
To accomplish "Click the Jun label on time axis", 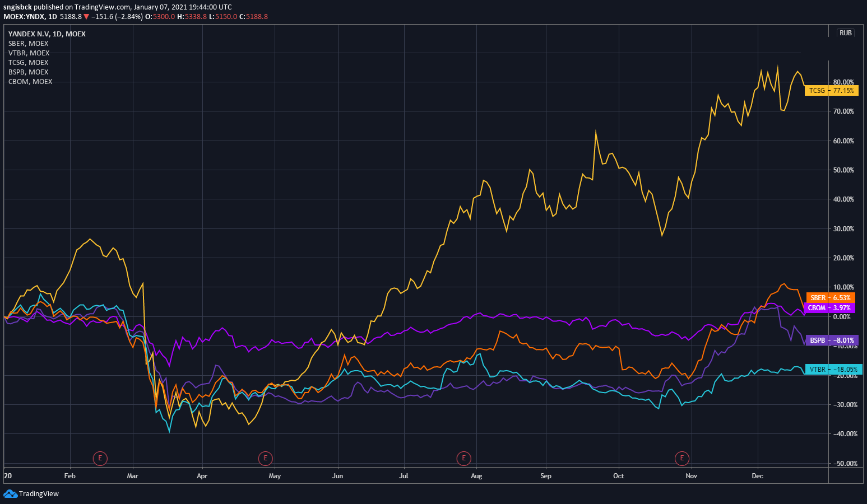I will (x=337, y=476).
